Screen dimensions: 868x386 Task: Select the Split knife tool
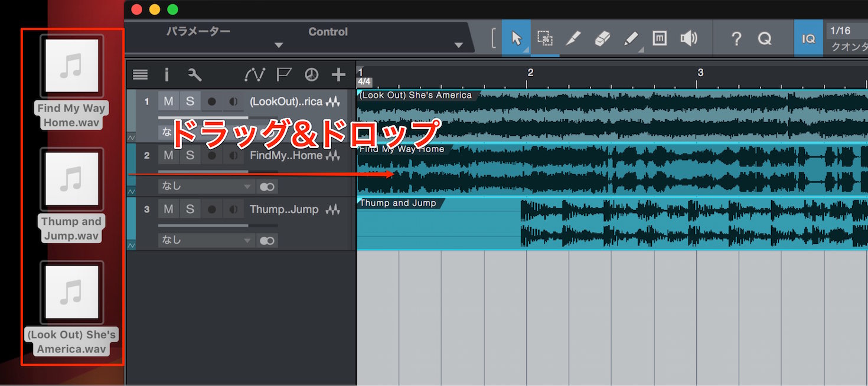573,38
